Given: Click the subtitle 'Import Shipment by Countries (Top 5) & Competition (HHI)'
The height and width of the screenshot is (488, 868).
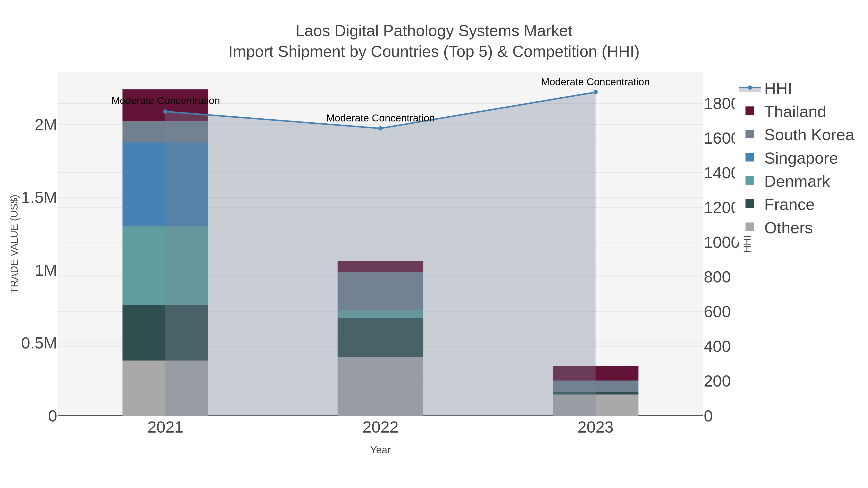Looking at the screenshot, I should (x=434, y=52).
